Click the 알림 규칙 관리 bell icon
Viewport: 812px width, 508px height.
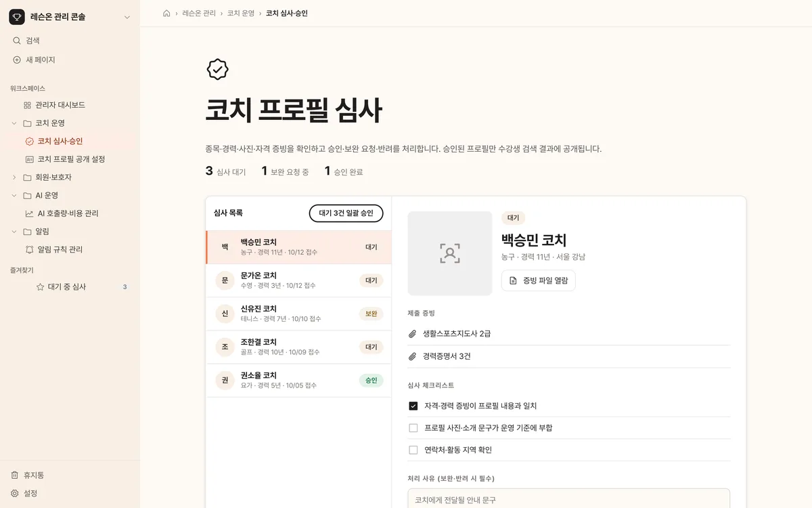coord(29,249)
